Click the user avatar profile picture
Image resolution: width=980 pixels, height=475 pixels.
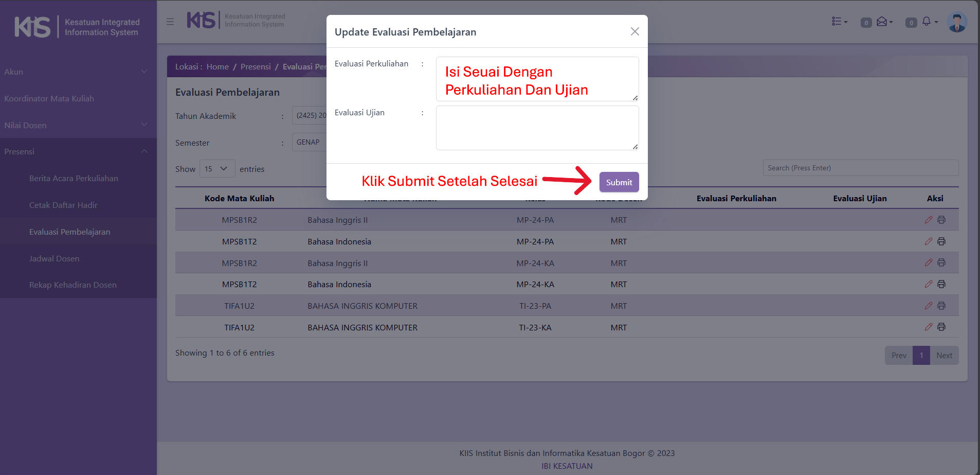tap(956, 22)
